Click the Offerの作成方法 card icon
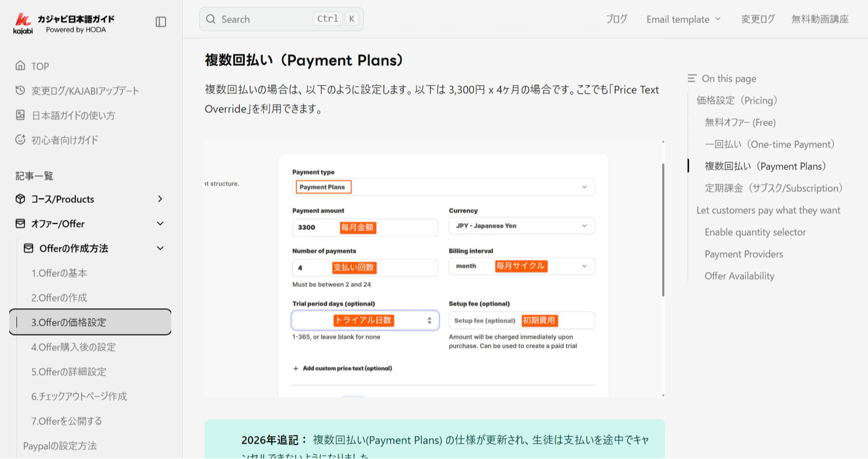Image resolution: width=868 pixels, height=459 pixels. pos(29,248)
